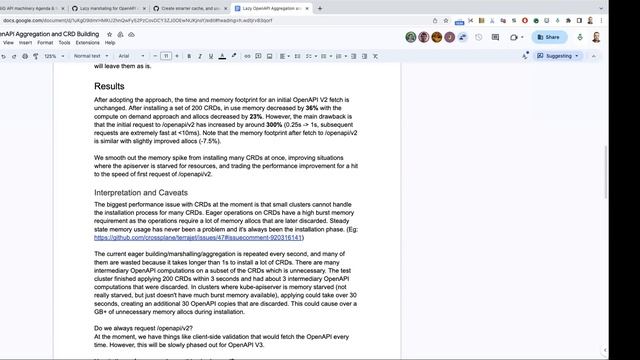Toggle Bold formatting
This screenshot has height=360, width=640.
(189, 56)
